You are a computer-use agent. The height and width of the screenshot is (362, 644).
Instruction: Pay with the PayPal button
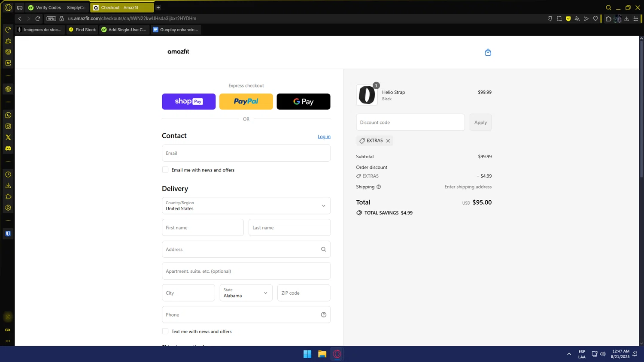point(246,102)
